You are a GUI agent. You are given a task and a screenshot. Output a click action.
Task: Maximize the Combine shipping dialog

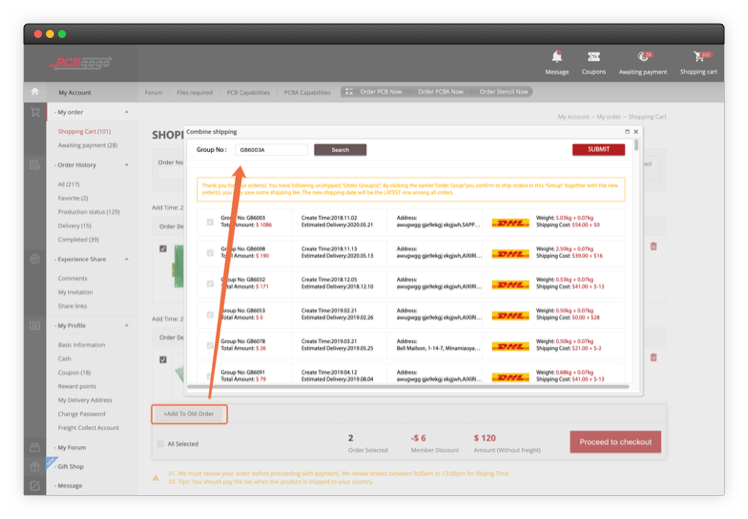coord(627,132)
